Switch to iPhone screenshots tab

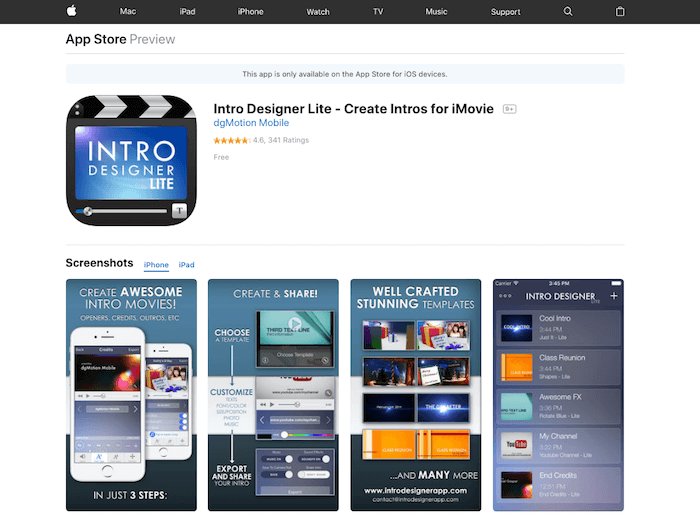click(x=156, y=265)
